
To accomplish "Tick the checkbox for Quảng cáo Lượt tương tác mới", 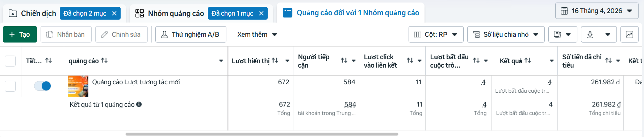I will (x=10, y=86).
